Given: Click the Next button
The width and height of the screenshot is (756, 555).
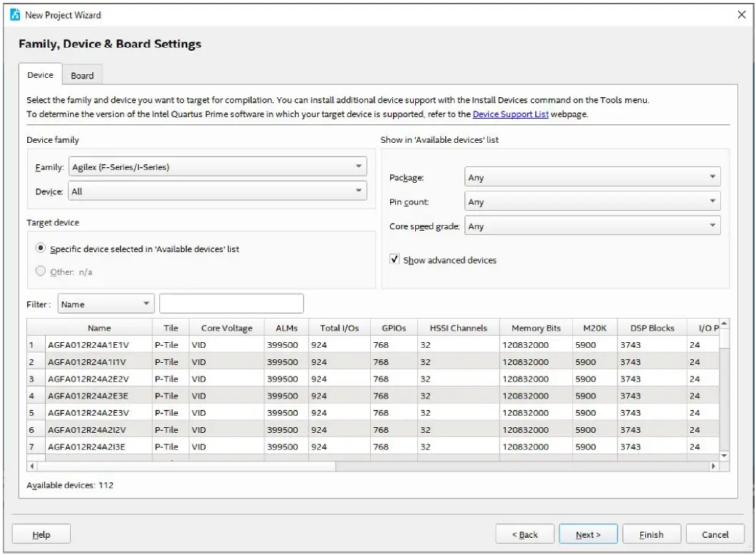Looking at the screenshot, I should pos(587,534).
